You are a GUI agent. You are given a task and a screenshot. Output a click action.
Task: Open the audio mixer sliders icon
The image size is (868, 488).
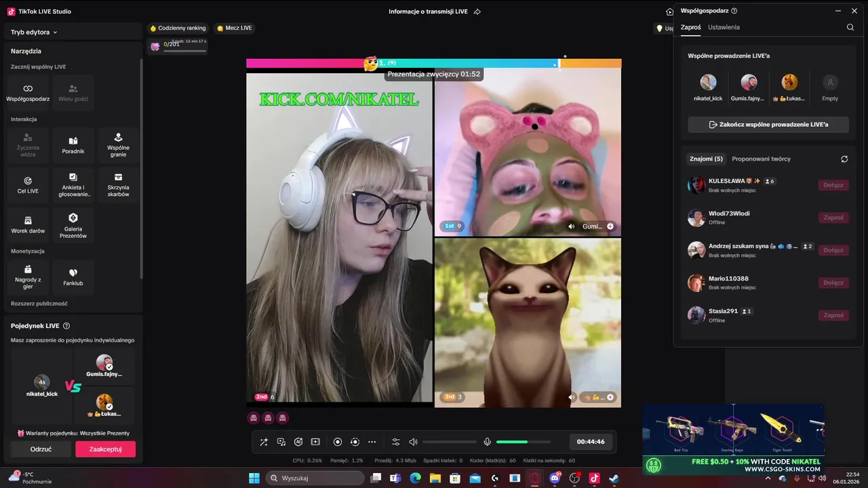(396, 442)
